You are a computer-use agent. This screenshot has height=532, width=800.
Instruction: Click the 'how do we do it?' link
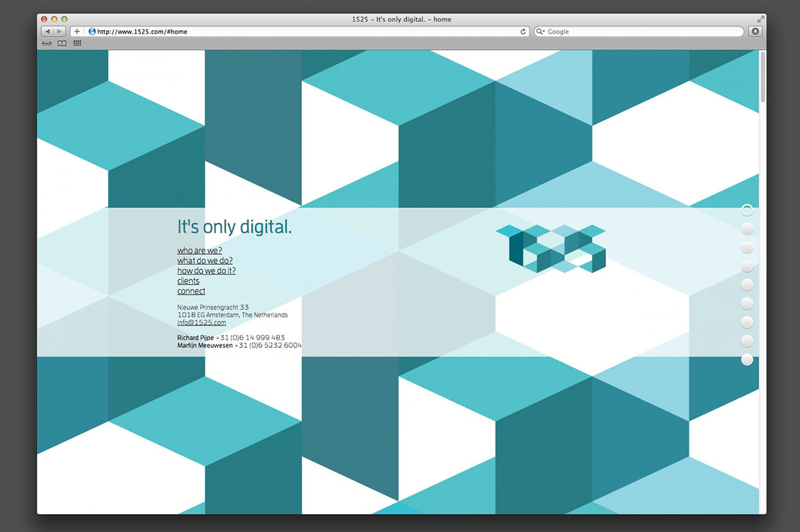click(206, 271)
